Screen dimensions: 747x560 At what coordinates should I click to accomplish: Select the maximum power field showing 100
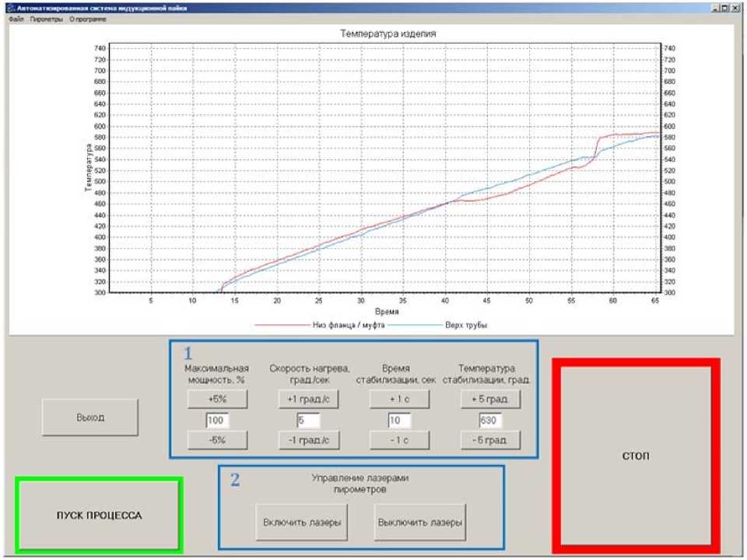(217, 420)
